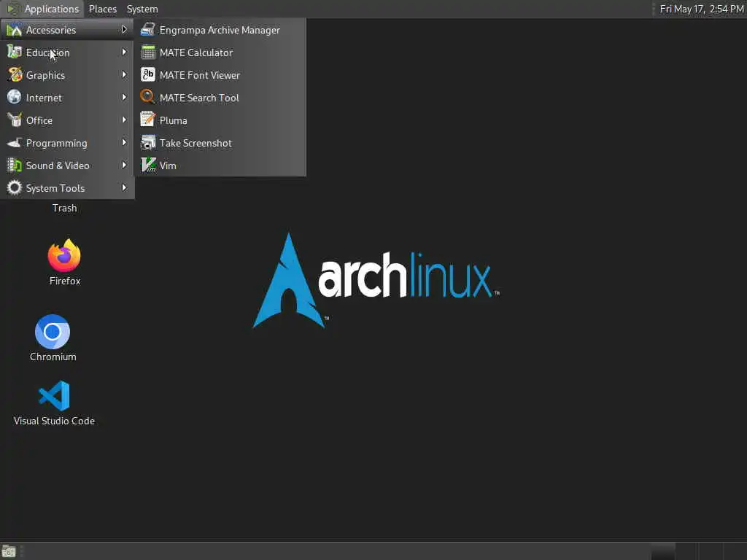
Task: Open the Places menu
Action: click(x=102, y=9)
